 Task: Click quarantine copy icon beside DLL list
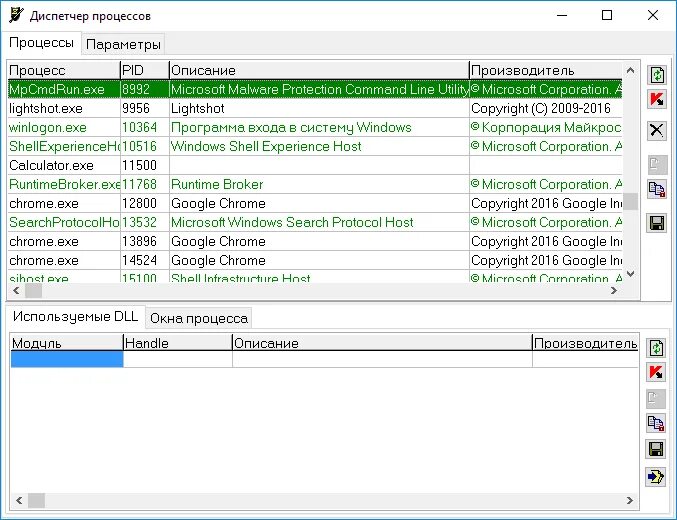656,423
